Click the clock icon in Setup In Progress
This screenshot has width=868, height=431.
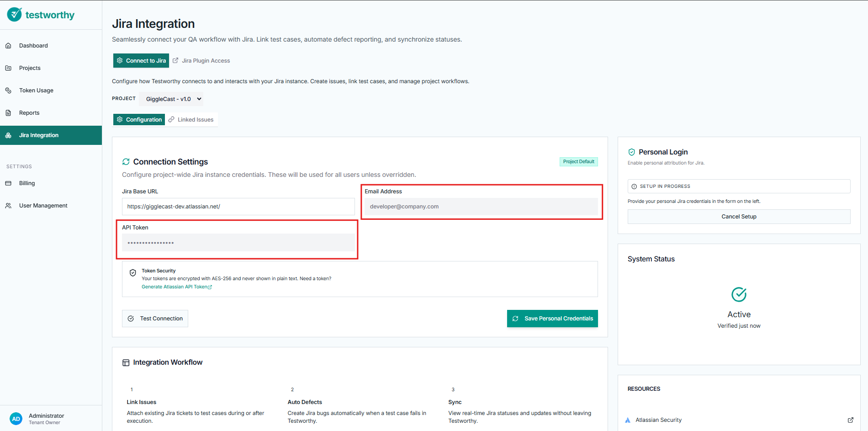click(634, 186)
